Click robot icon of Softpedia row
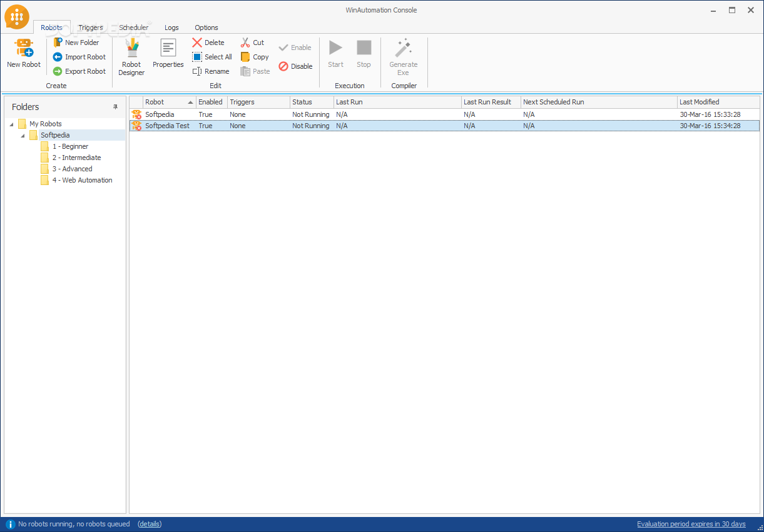The height and width of the screenshot is (532, 764). 136,114
